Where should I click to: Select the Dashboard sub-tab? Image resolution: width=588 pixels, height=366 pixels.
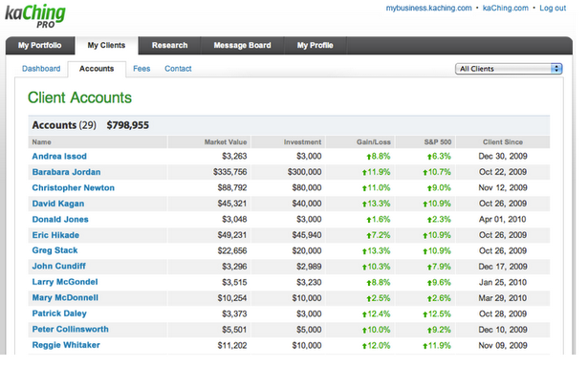click(41, 69)
